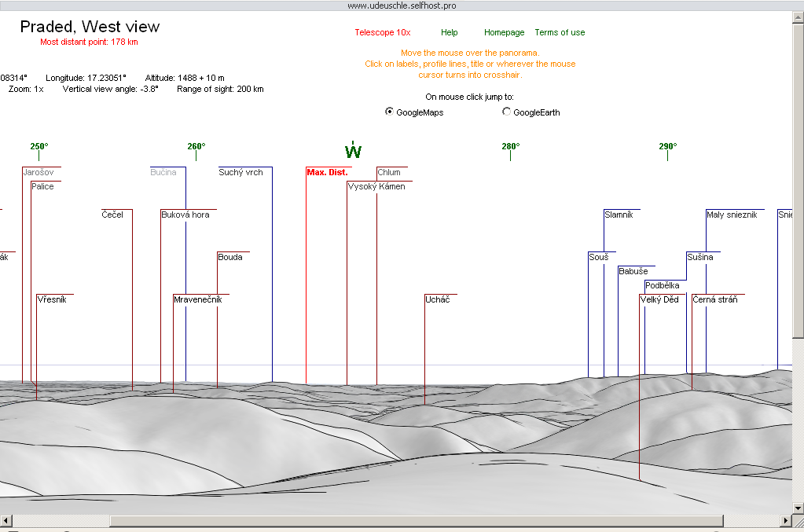
Task: Click the Praded, West view title
Action: [x=90, y=27]
